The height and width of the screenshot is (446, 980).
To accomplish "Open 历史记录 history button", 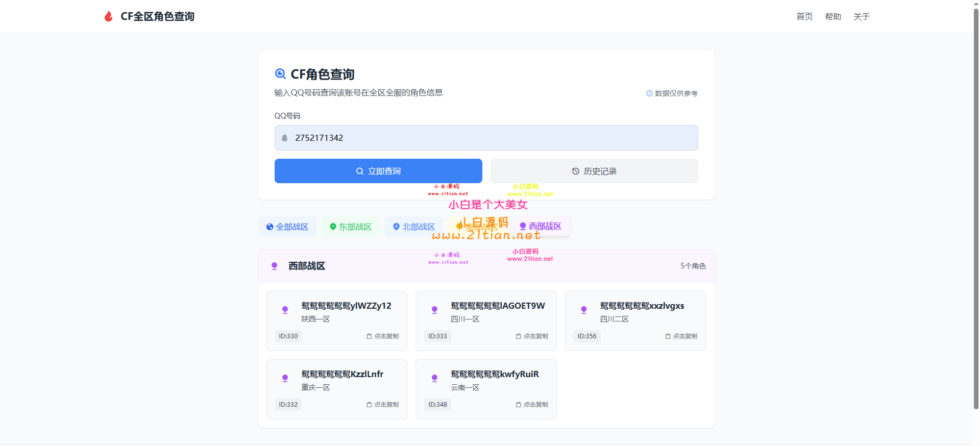I will click(x=594, y=171).
